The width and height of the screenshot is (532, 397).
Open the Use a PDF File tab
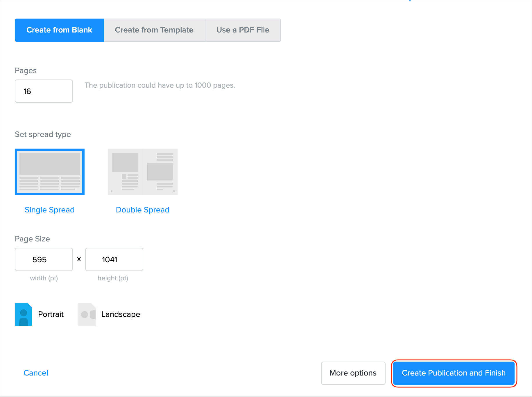[x=243, y=30]
